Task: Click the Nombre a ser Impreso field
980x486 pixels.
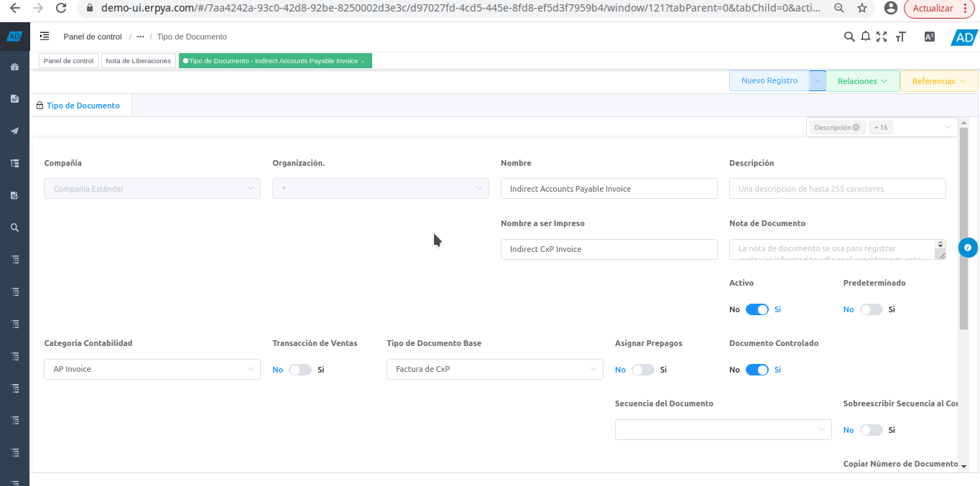Action: [x=609, y=249]
